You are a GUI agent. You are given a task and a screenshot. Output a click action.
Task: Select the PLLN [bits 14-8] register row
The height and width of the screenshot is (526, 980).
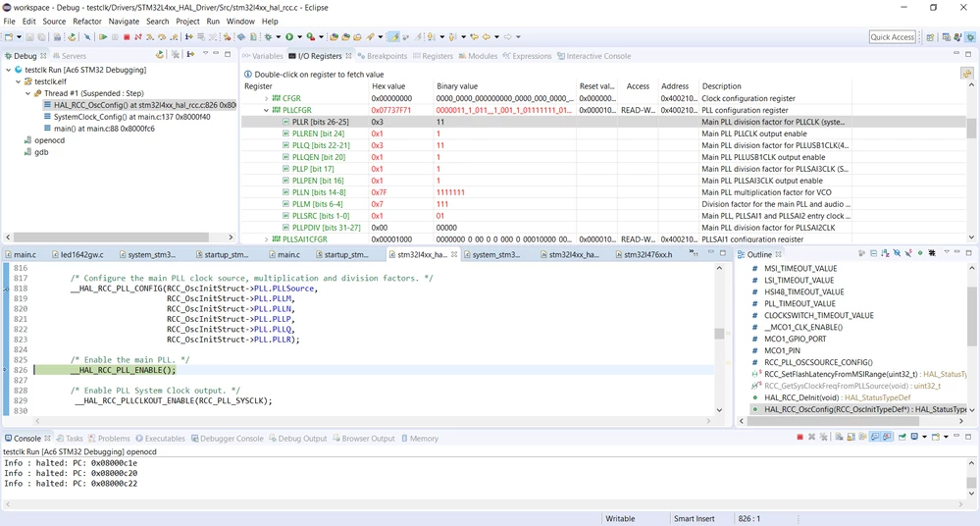[603, 192]
